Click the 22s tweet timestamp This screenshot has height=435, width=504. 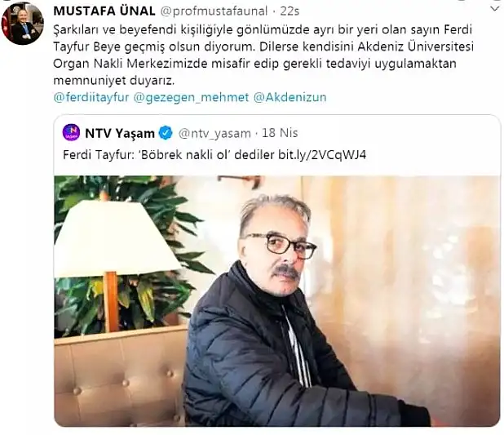[x=290, y=11]
